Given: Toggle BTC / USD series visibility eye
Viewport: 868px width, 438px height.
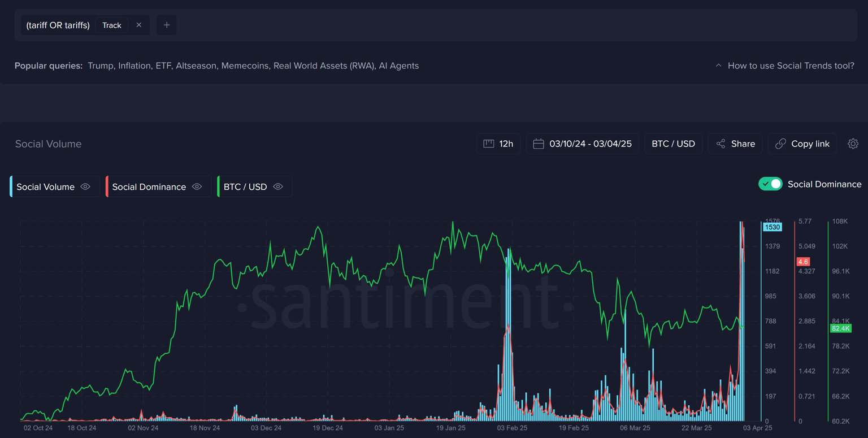Looking at the screenshot, I should [278, 187].
